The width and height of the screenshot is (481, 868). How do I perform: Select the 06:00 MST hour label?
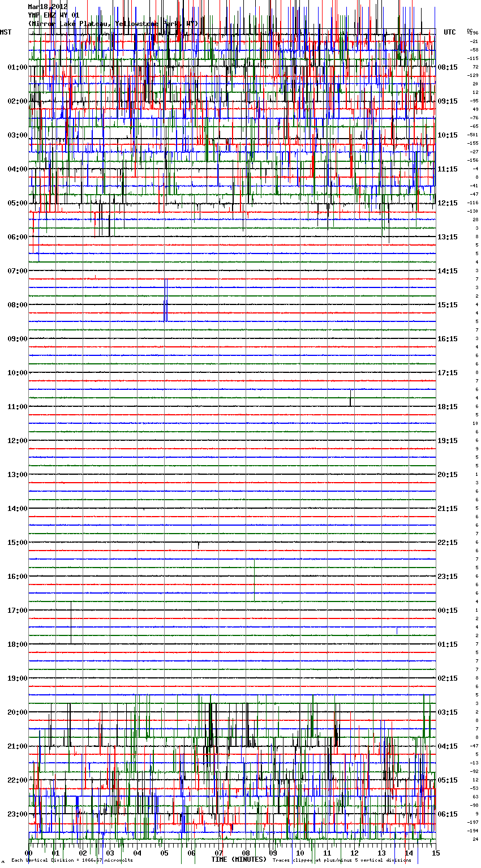pos(18,237)
